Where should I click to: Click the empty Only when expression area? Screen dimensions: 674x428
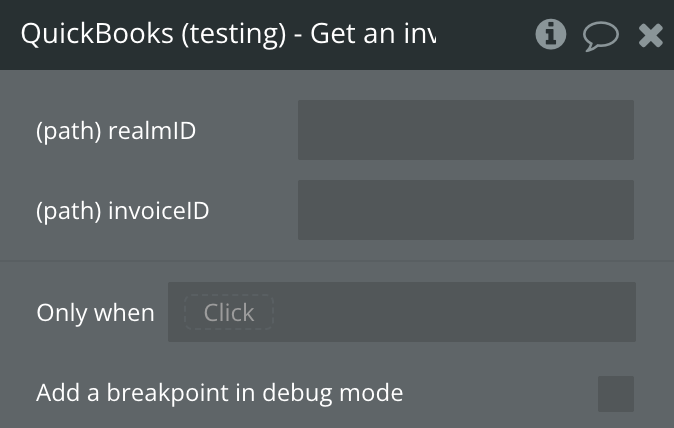450,312
